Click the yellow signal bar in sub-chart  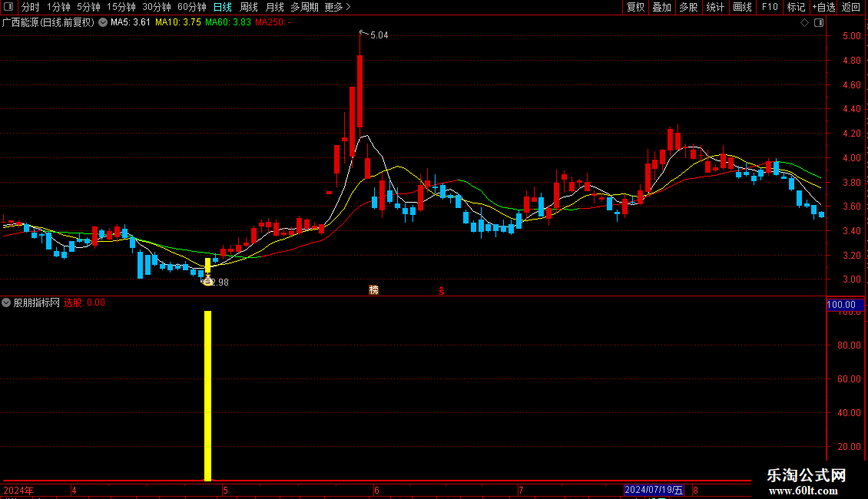coord(207,395)
